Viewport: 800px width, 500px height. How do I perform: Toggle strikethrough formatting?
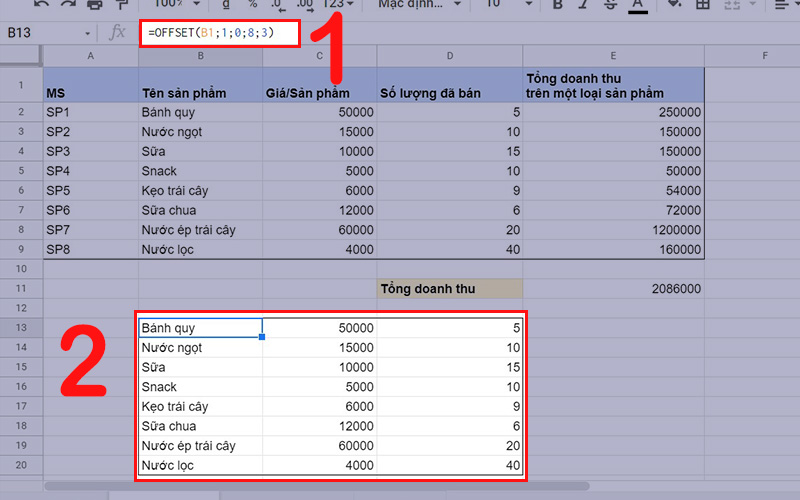pyautogui.click(x=609, y=4)
